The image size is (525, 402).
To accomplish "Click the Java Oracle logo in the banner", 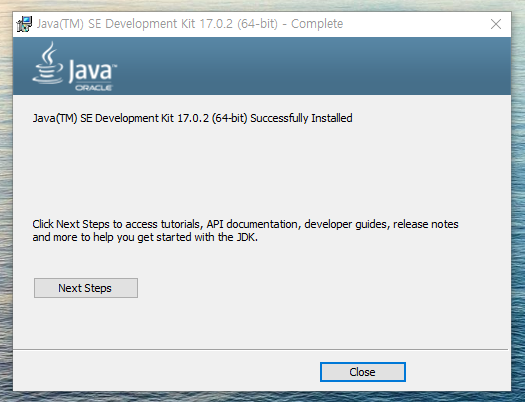I will pyautogui.click(x=75, y=66).
